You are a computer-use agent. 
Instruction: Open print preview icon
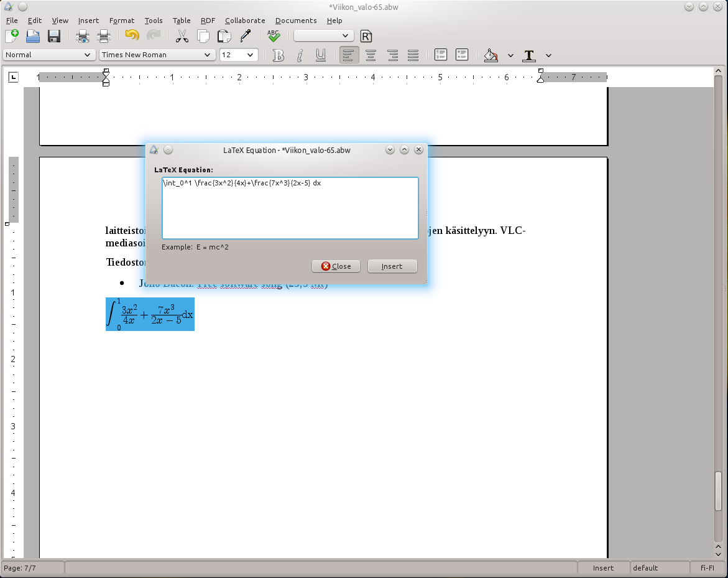point(83,36)
